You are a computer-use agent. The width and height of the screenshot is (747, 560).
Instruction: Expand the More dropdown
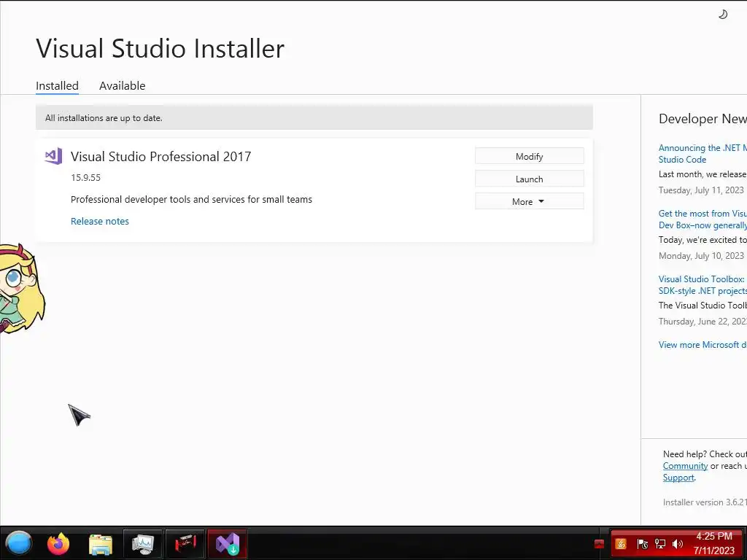pos(530,201)
